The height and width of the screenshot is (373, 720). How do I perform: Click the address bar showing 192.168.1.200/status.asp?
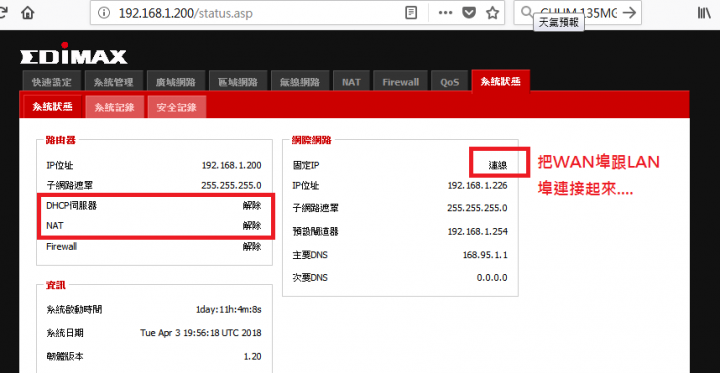(297, 13)
